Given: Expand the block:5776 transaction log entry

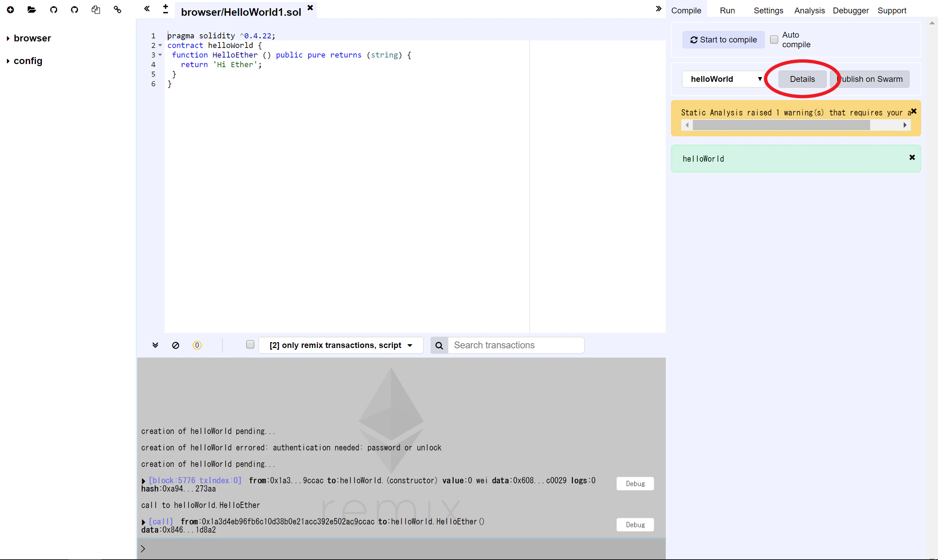Looking at the screenshot, I should click(144, 481).
